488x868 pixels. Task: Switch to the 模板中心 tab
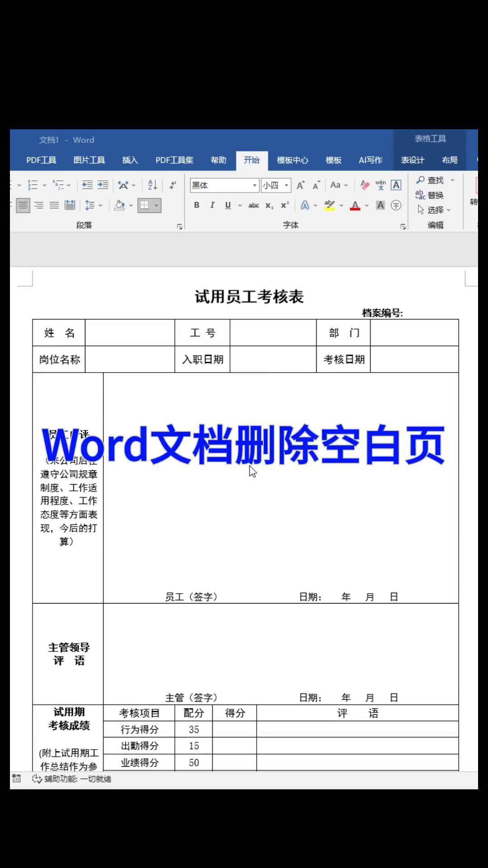[292, 160]
